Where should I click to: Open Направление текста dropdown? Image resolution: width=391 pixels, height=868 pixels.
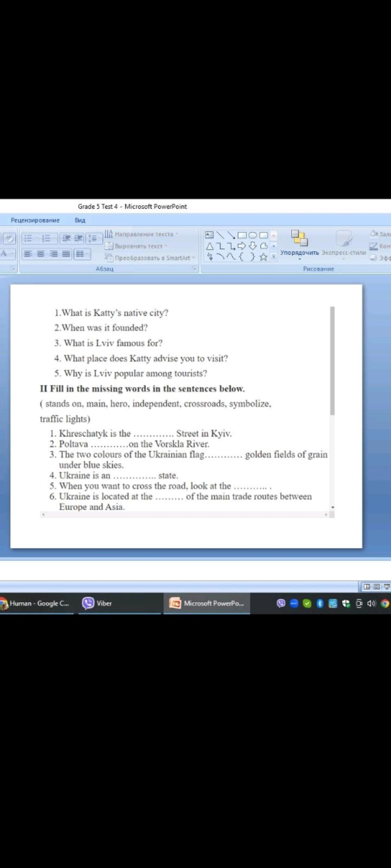(x=142, y=234)
